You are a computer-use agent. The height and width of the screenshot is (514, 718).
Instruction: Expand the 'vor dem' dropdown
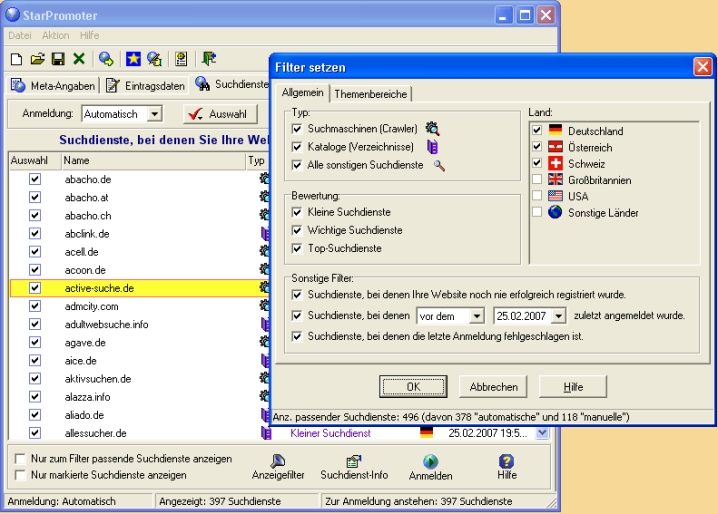coord(476,316)
